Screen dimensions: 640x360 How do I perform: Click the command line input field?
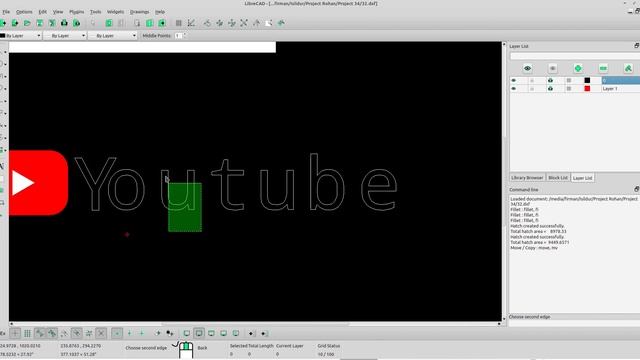[x=575, y=323]
